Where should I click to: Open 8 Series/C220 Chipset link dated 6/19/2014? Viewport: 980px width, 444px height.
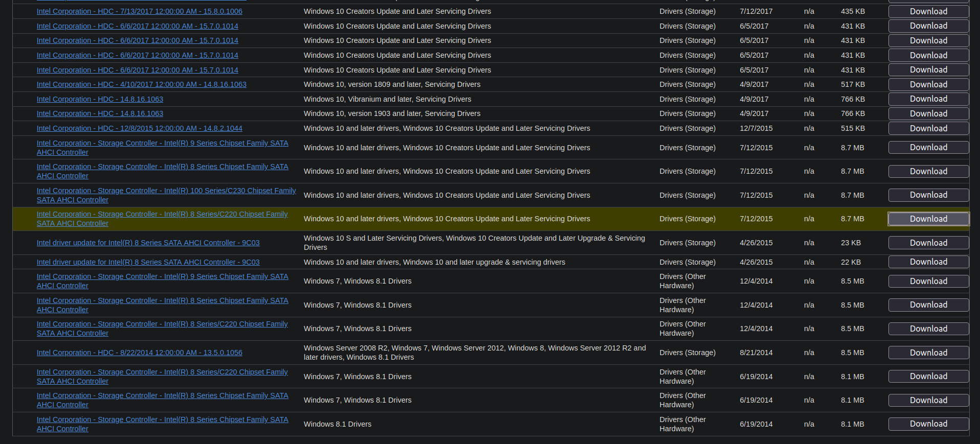pos(162,377)
